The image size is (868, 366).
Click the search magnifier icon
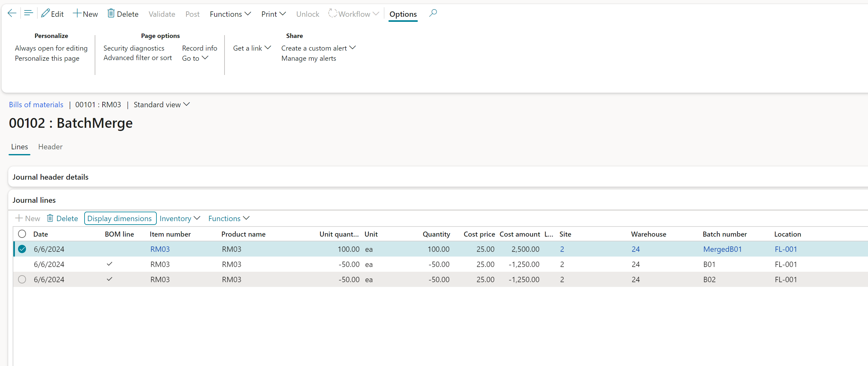(433, 14)
